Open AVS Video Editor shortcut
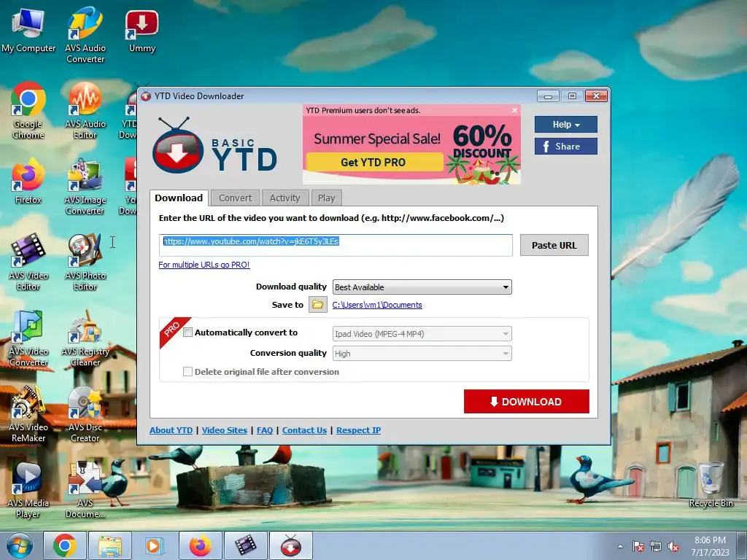Screen dimensions: 747x560 (28, 262)
